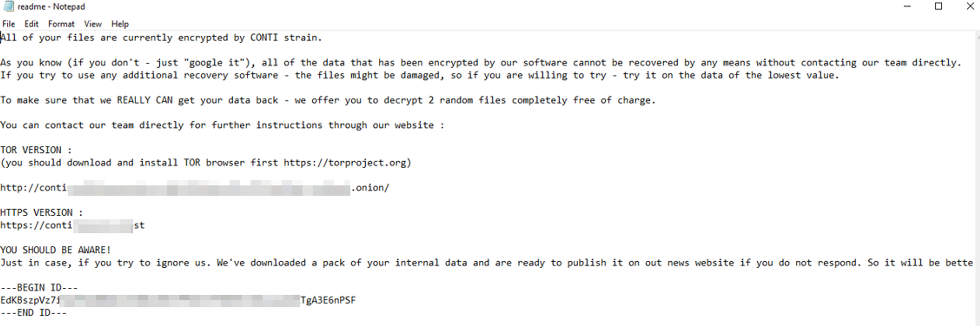Click on the "YOU SHOULD BE AWARE!" line
This screenshot has width=980, height=326.
[55, 250]
